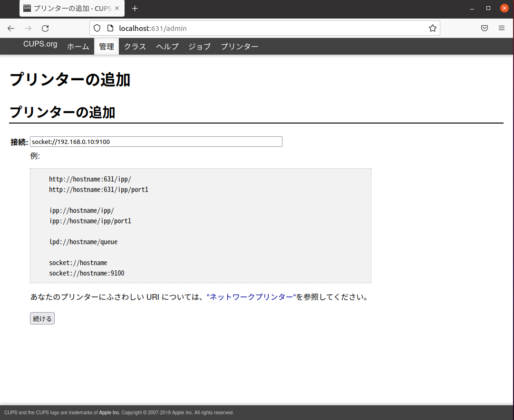Go back using the browser back arrow

coord(11,28)
